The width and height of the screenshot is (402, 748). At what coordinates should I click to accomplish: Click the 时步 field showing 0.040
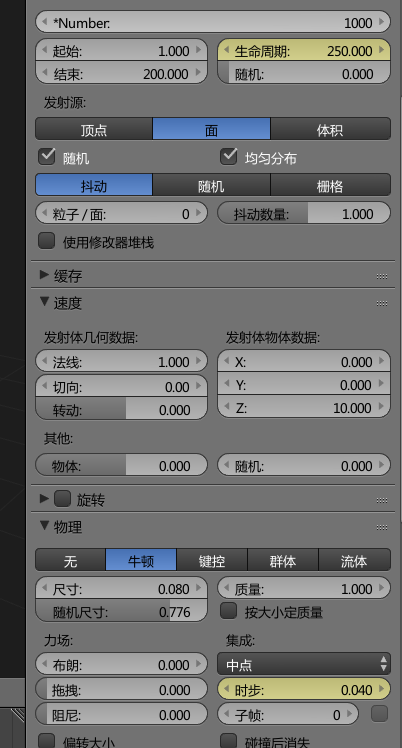(x=304, y=689)
